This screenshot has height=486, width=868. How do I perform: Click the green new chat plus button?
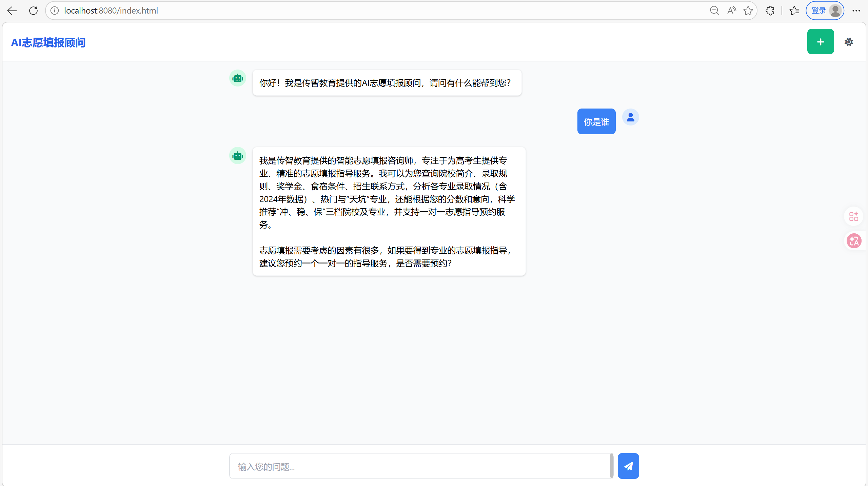(x=820, y=42)
